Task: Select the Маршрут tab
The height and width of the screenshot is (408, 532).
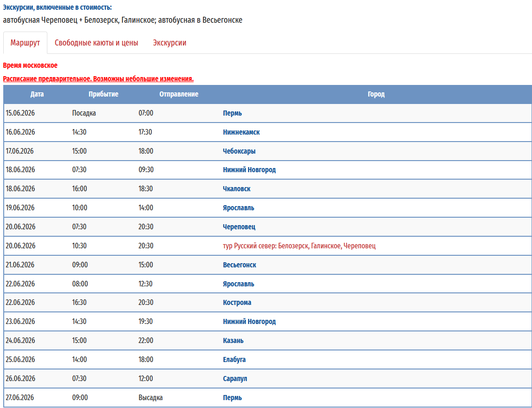Action: tap(26, 43)
